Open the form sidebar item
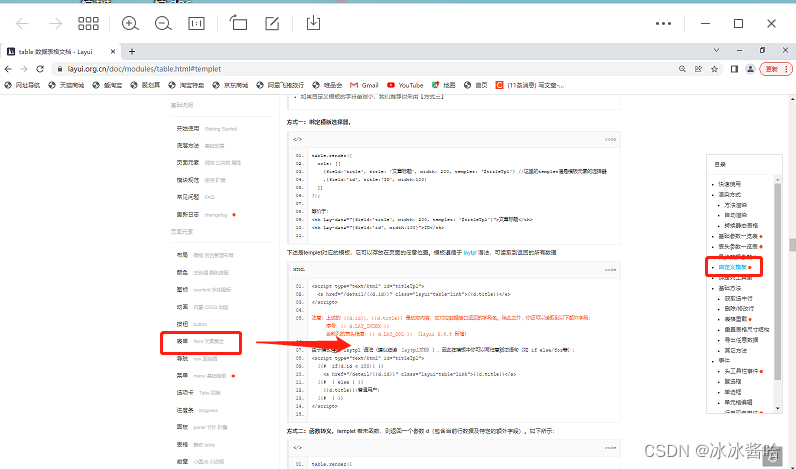Screen dimensions: 796x469 click(200, 341)
